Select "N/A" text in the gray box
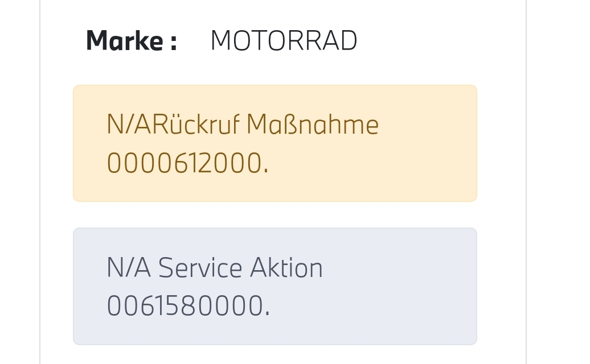This screenshot has height=364, width=590. 129,268
